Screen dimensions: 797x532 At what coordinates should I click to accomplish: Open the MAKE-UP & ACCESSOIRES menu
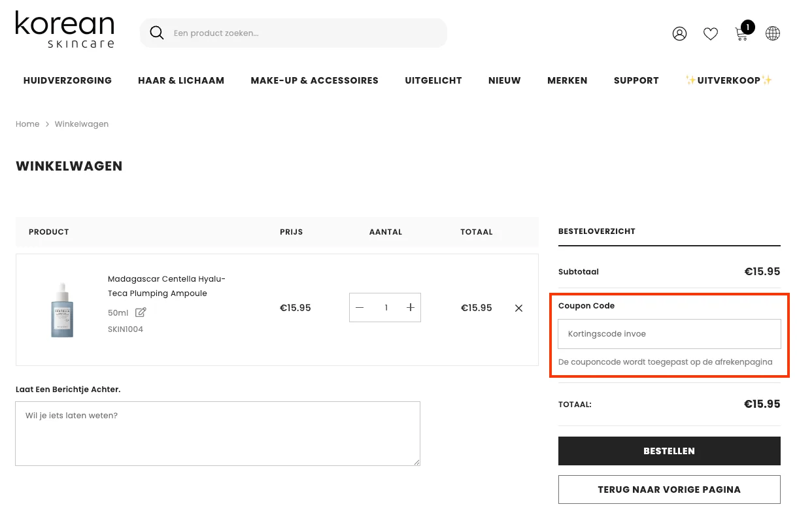pyautogui.click(x=314, y=80)
